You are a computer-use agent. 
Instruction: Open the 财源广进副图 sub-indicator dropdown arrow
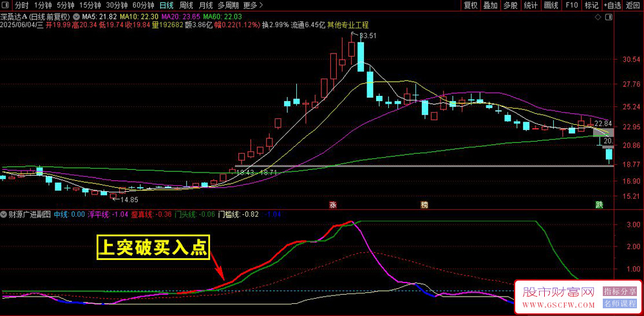[4, 214]
